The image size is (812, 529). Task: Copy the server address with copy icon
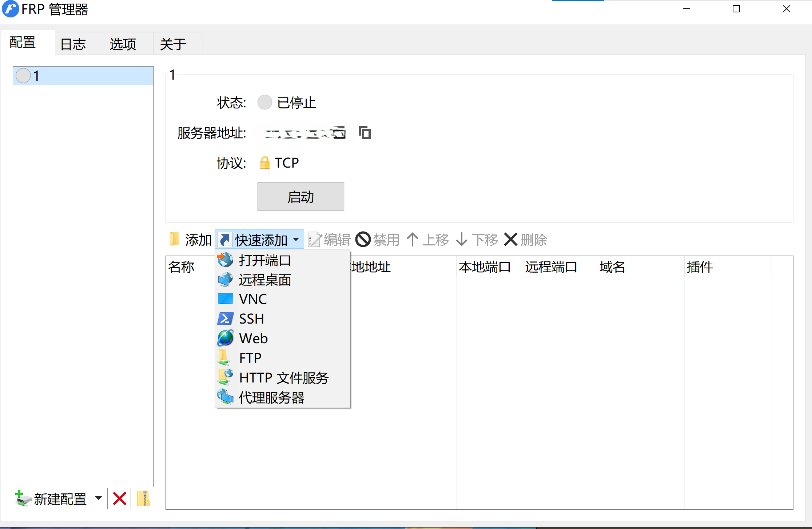pos(365,133)
